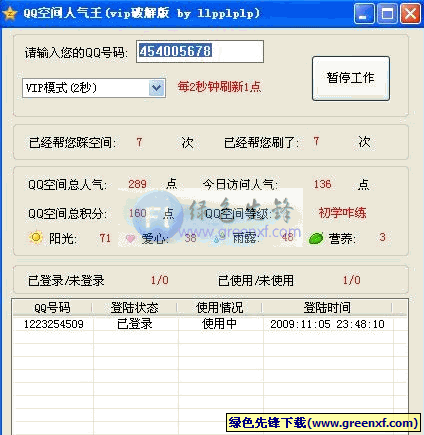Click the QQ空间总积分 label

pyautogui.click(x=68, y=213)
